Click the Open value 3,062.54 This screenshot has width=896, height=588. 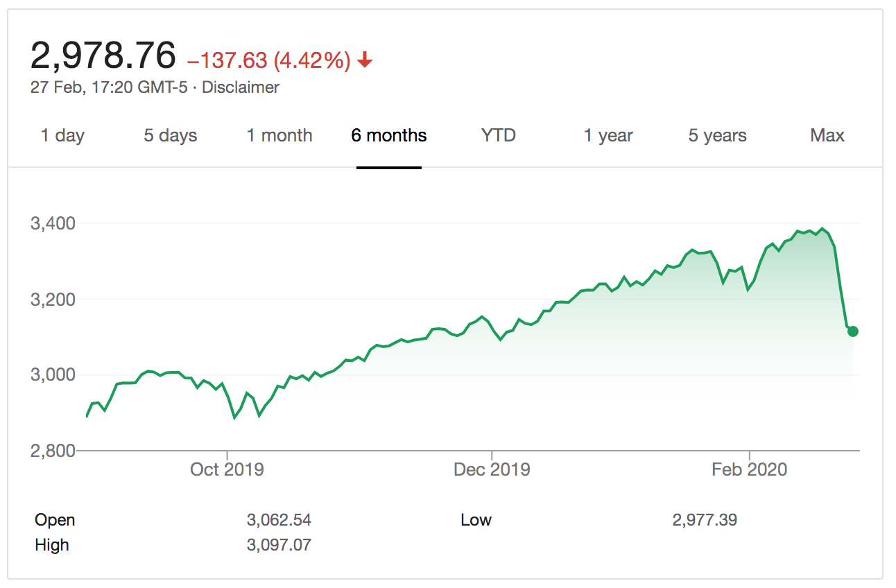point(279,520)
